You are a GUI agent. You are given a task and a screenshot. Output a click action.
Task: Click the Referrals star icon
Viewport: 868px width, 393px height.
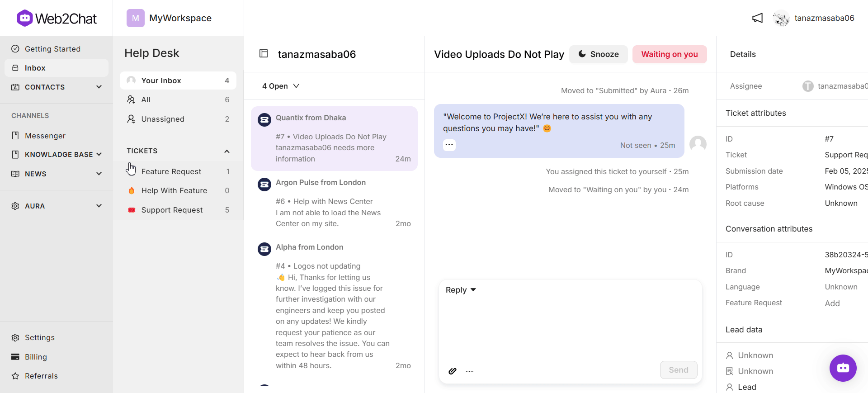click(15, 376)
